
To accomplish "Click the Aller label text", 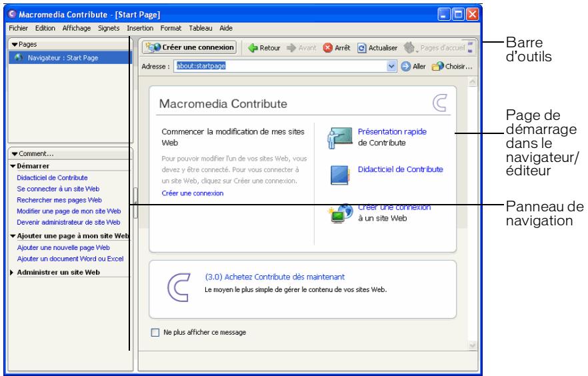I will pyautogui.click(x=419, y=67).
